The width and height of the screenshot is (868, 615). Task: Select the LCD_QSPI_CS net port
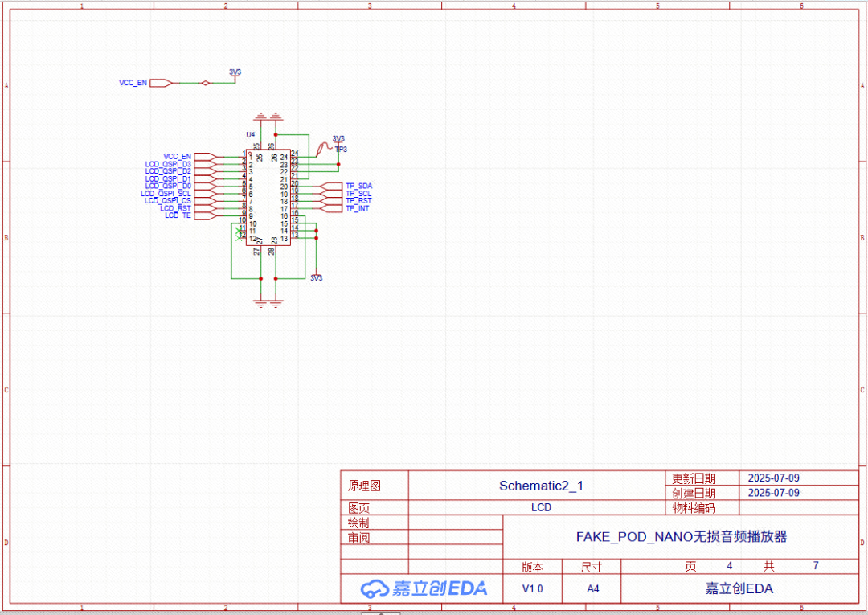[x=204, y=200]
